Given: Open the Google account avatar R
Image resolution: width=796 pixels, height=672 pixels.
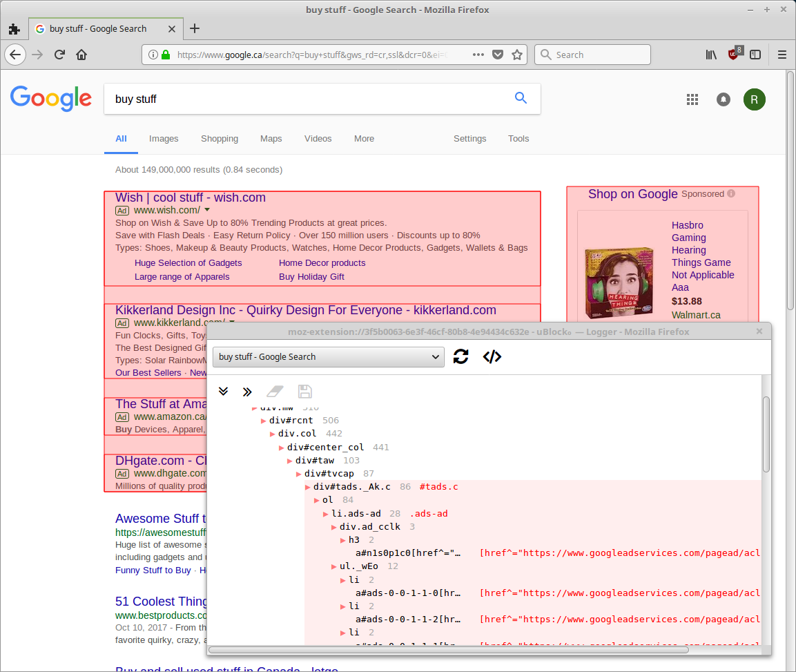Looking at the screenshot, I should pyautogui.click(x=755, y=99).
